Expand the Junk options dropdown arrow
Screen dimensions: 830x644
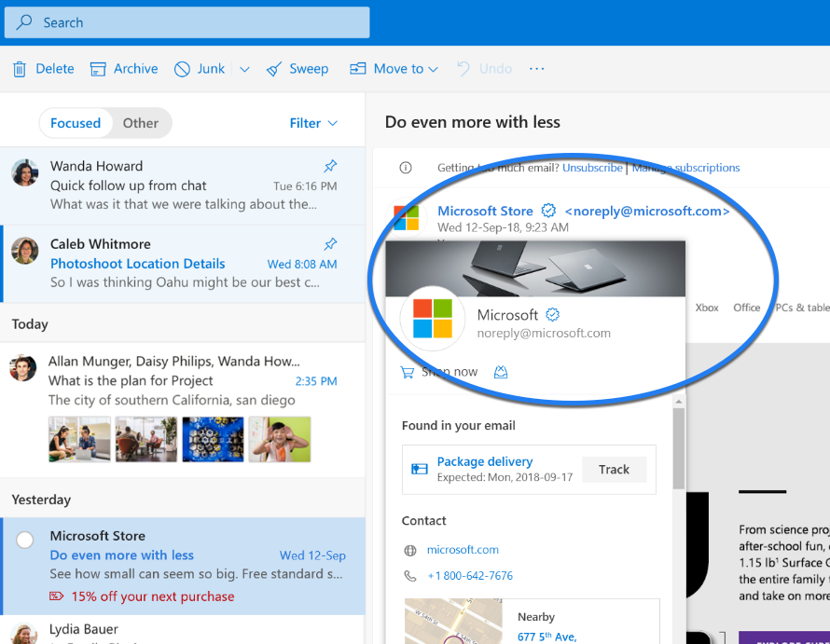(244, 69)
